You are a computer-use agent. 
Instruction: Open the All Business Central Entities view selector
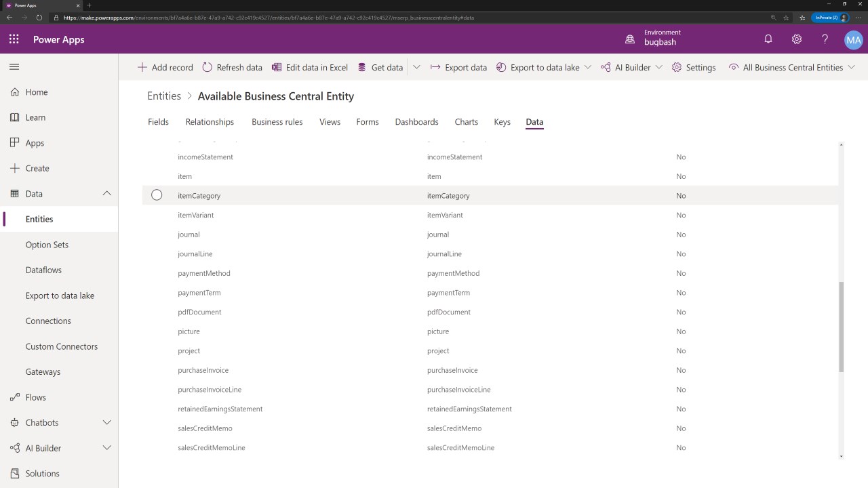tap(791, 67)
